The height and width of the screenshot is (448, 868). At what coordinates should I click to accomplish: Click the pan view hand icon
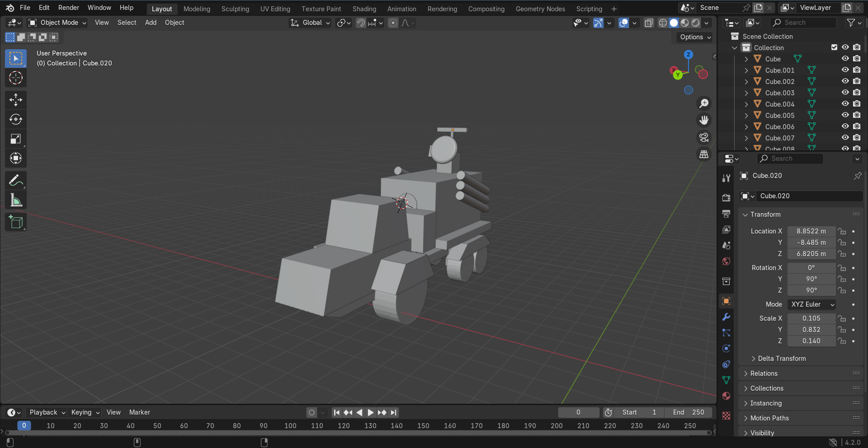[704, 120]
